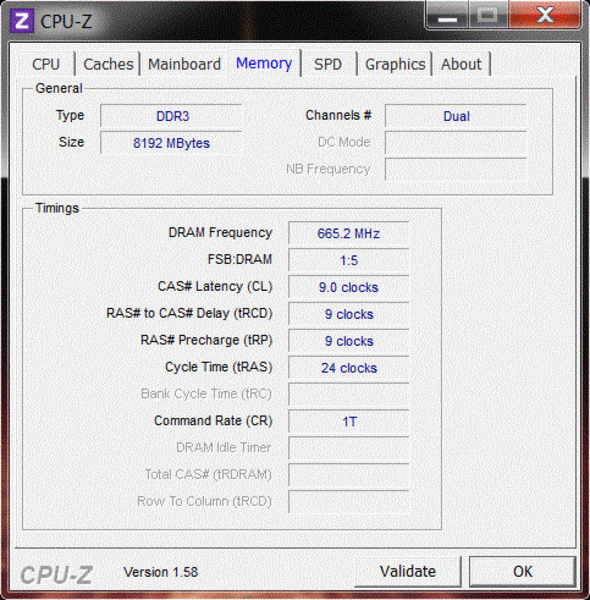Click the CAS# Latency value field
Viewport: 590px width, 600px height.
[x=349, y=287]
